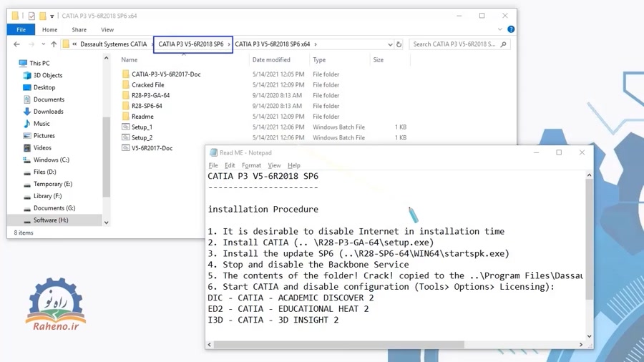This screenshot has height=362, width=644.
Task: Open the blue File tab in Explorer
Action: 21,30
